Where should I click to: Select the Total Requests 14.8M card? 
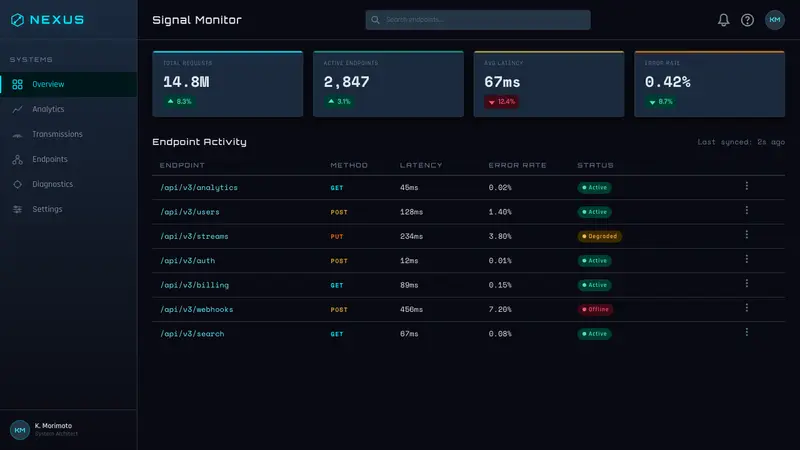tap(228, 84)
